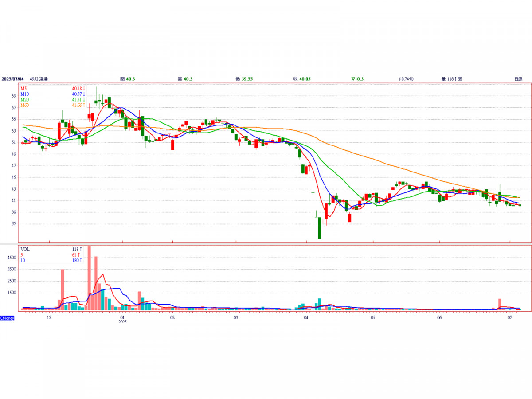Click the M10 moving average legend
Image resolution: width=532 pixels, height=399 pixels.
coord(24,94)
